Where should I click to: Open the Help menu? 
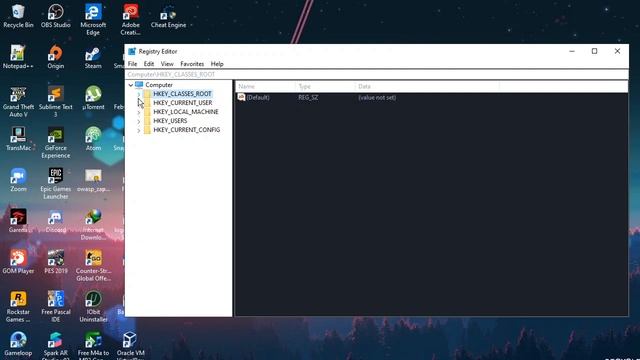click(x=217, y=64)
